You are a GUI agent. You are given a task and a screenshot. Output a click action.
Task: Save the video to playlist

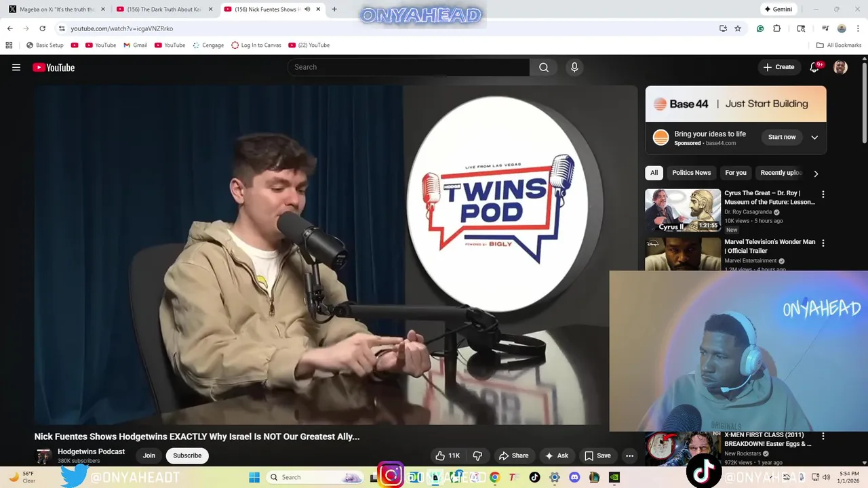597,455
